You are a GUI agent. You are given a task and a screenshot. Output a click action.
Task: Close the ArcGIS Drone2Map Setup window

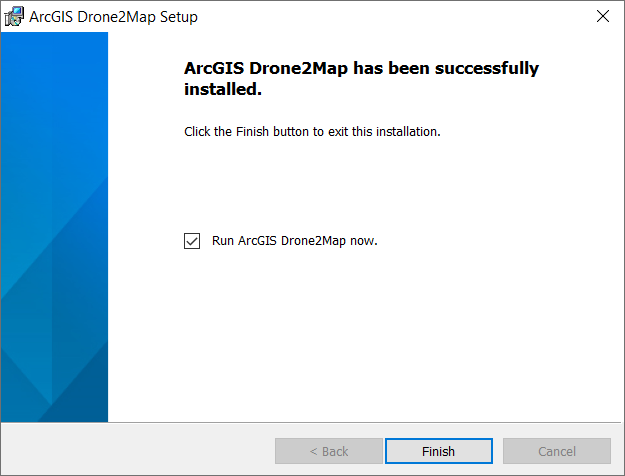pyautogui.click(x=603, y=16)
